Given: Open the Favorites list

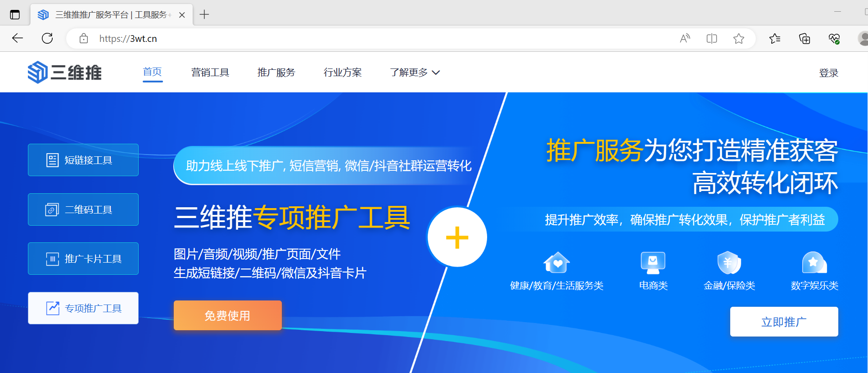Looking at the screenshot, I should pyautogui.click(x=775, y=39).
